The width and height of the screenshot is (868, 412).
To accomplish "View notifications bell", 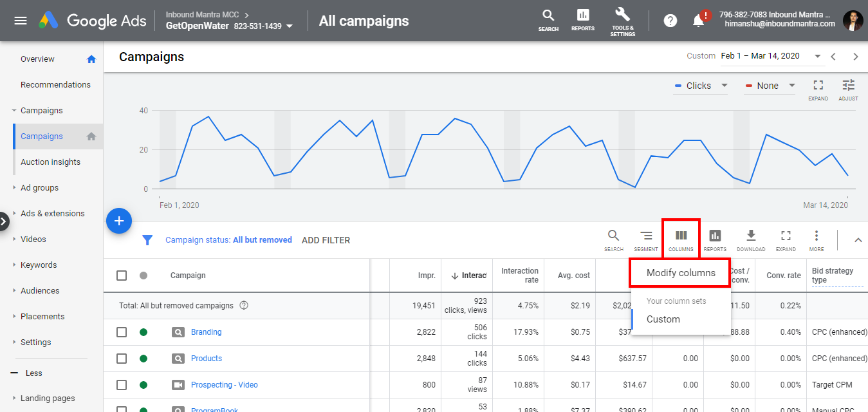I will click(699, 21).
